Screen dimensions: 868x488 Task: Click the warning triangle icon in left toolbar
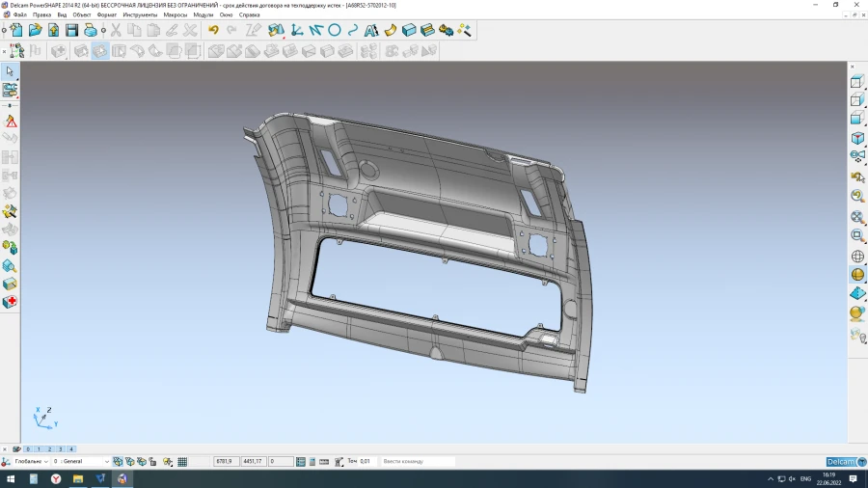[x=10, y=122]
